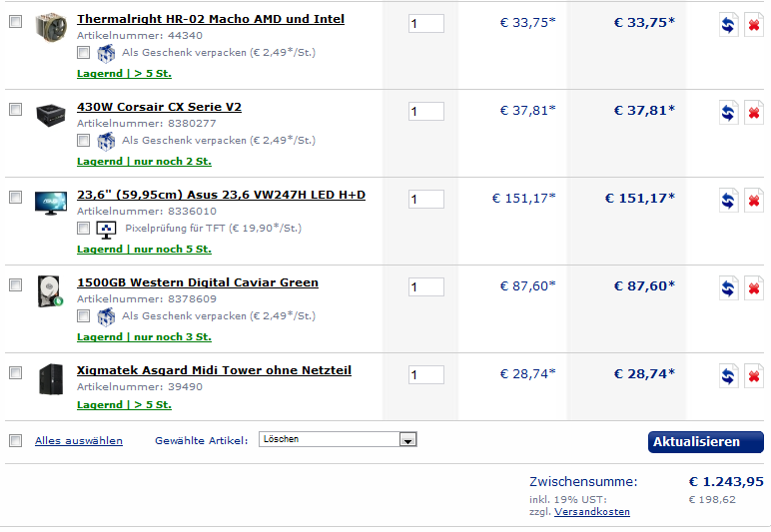
Task: Click the Corsair power supply thumbnail
Action: click(x=51, y=115)
